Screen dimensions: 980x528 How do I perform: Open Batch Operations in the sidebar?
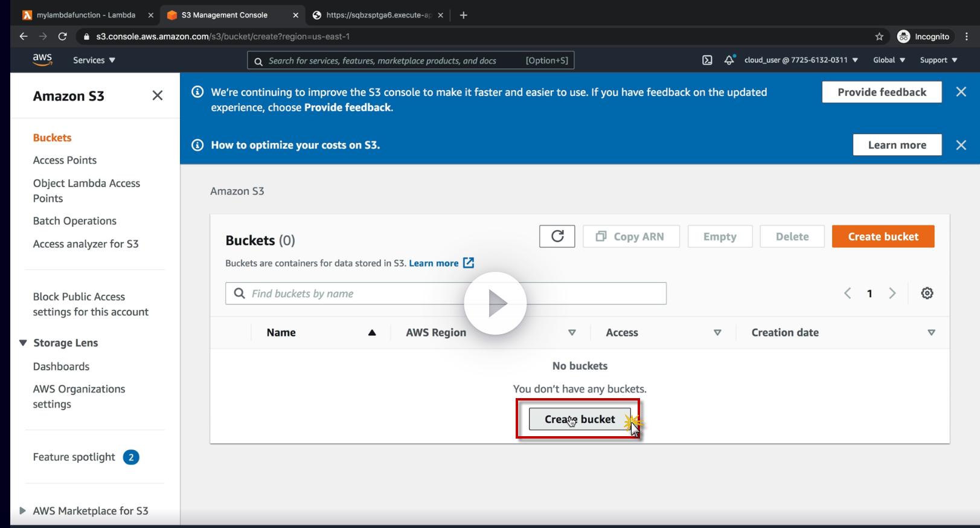(75, 221)
